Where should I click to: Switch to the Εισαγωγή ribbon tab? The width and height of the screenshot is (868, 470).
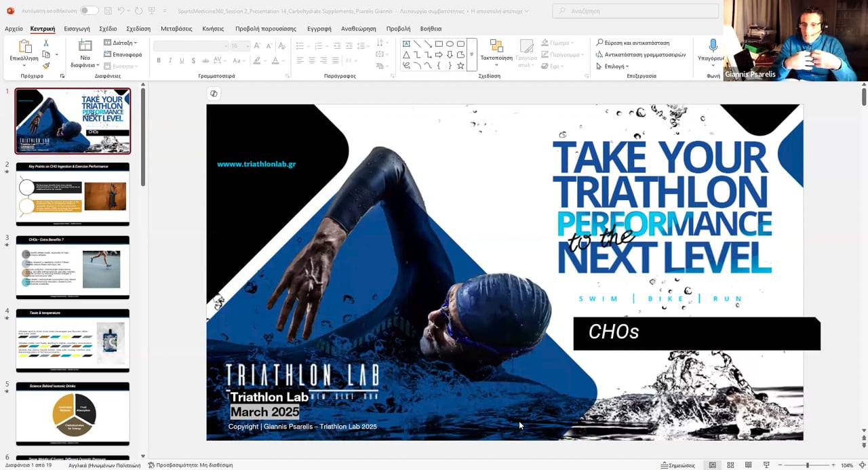tap(77, 28)
